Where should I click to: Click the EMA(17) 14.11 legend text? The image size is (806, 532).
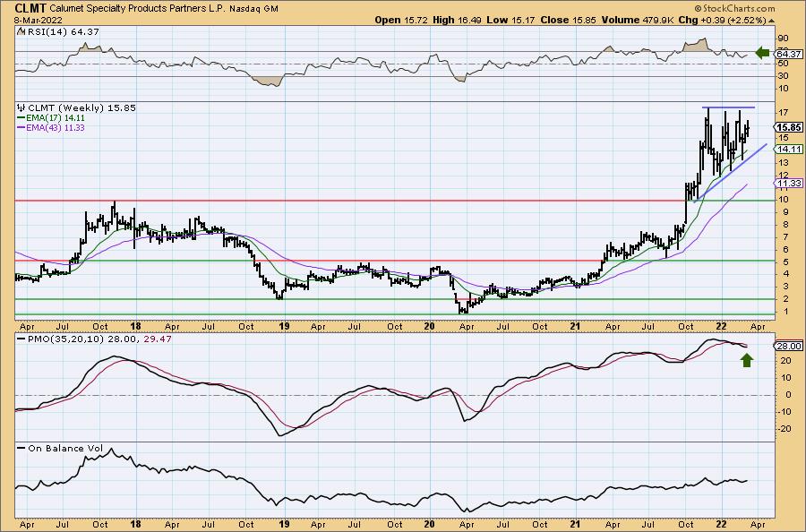click(56, 117)
